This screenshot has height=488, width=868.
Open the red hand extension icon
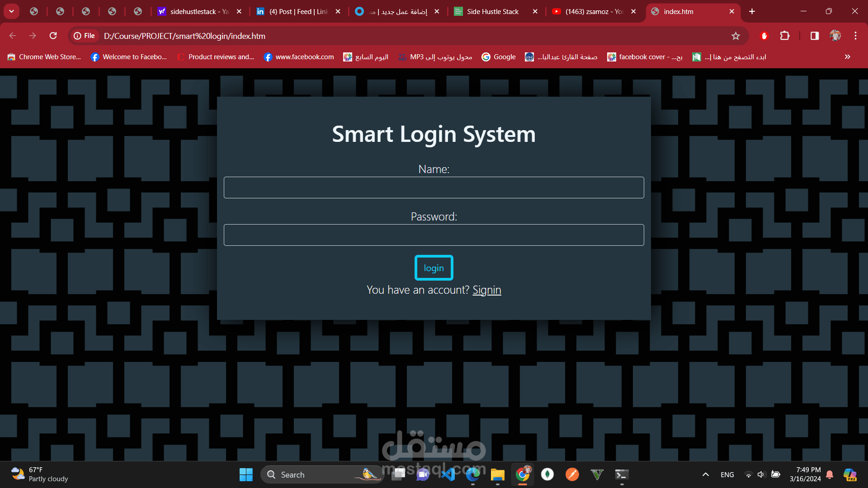pyautogui.click(x=764, y=36)
